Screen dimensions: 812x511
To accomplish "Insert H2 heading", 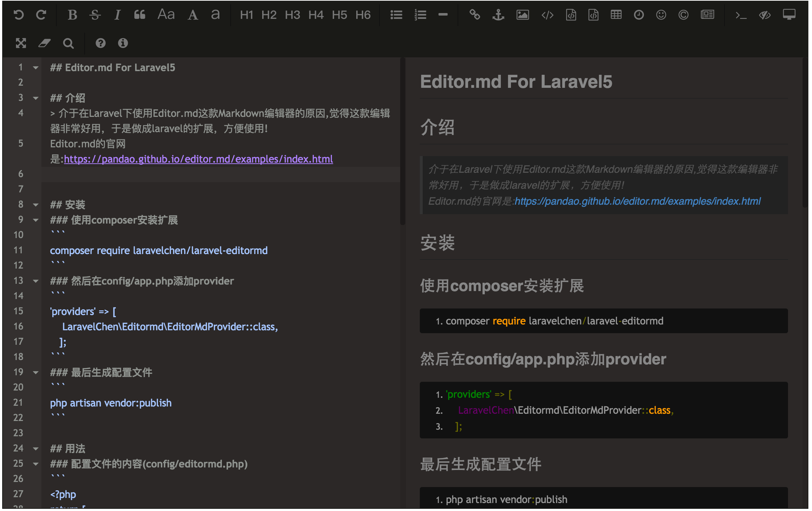I will (x=269, y=15).
